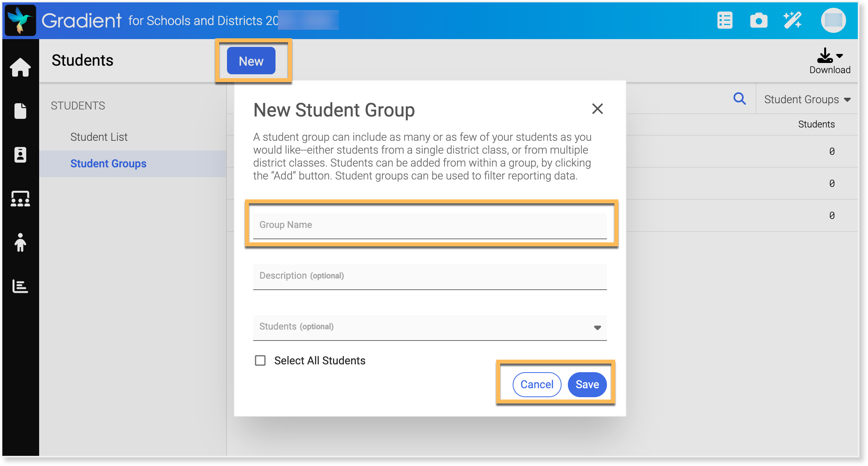Go to Home via sidebar house icon
This screenshot has height=466, width=868.
[x=20, y=67]
